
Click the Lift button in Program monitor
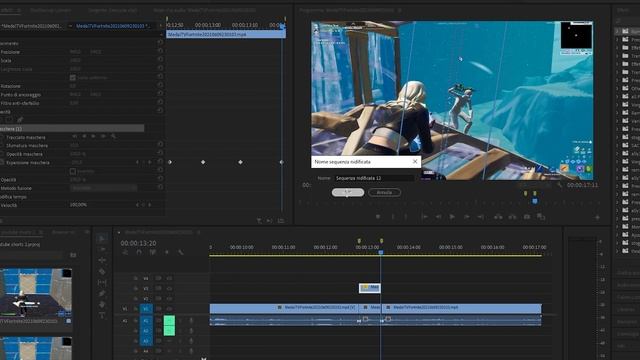pos(498,217)
